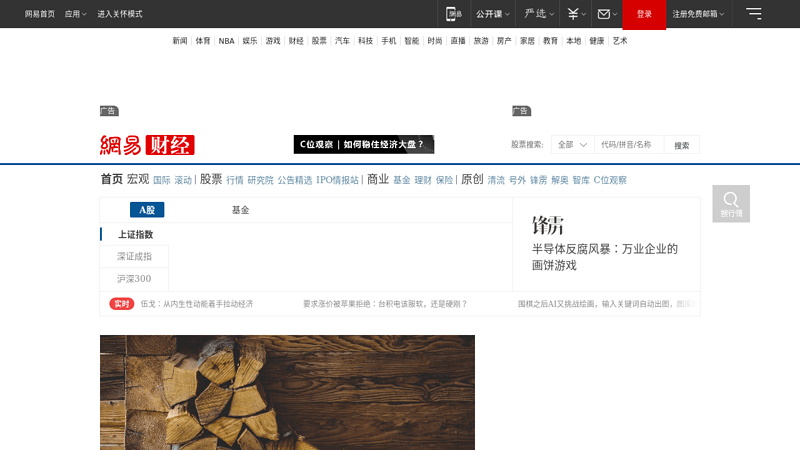Select 沪深300 index row
This screenshot has height=450, width=800.
(x=135, y=279)
